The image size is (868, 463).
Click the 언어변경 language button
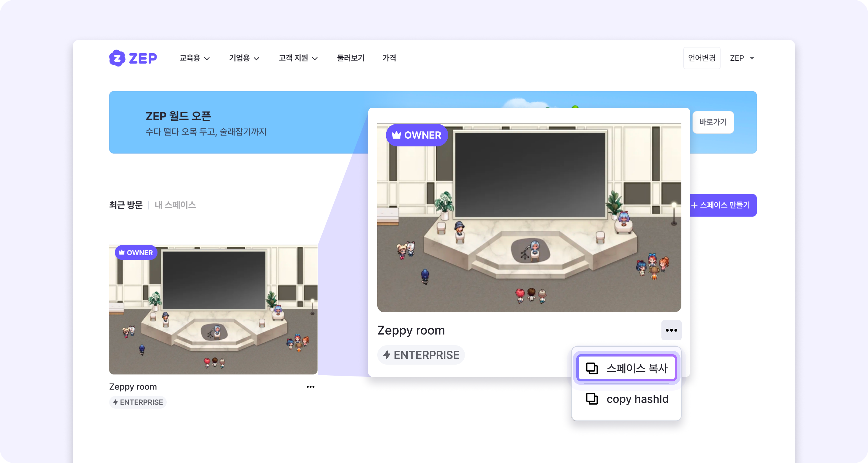coord(702,58)
